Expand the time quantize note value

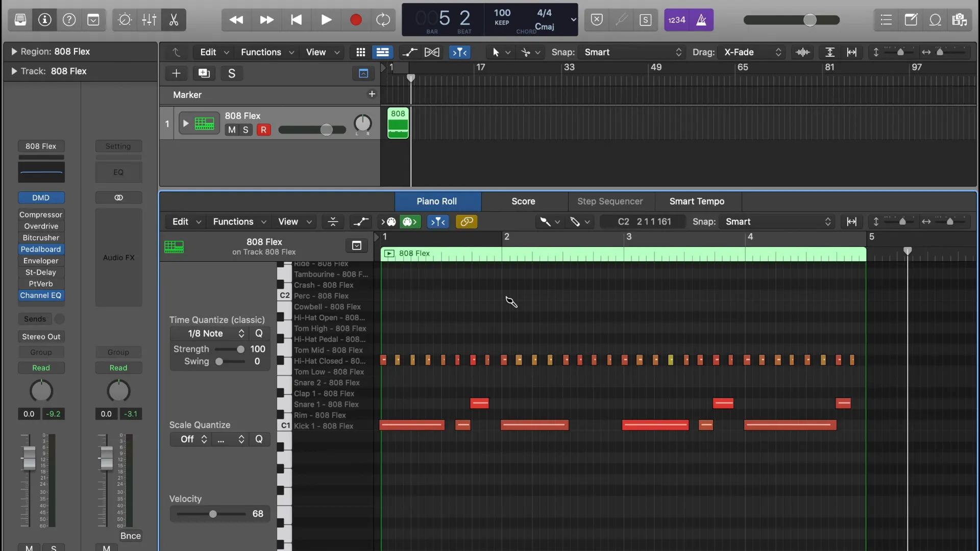click(240, 333)
